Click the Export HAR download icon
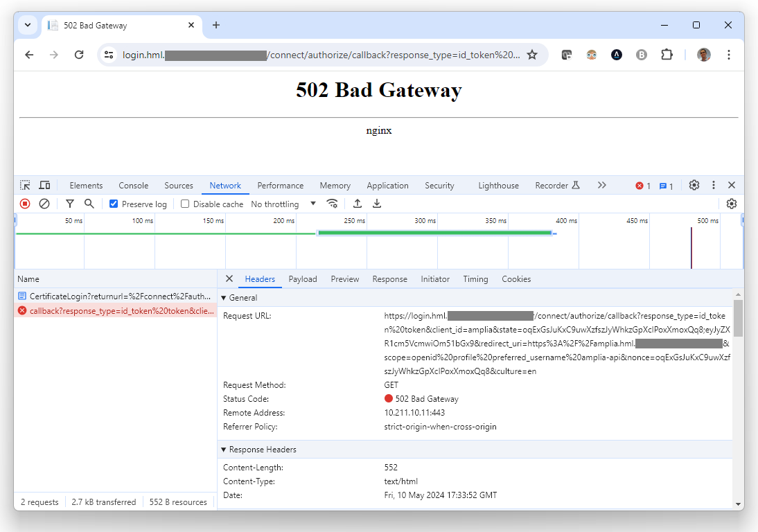 point(377,204)
